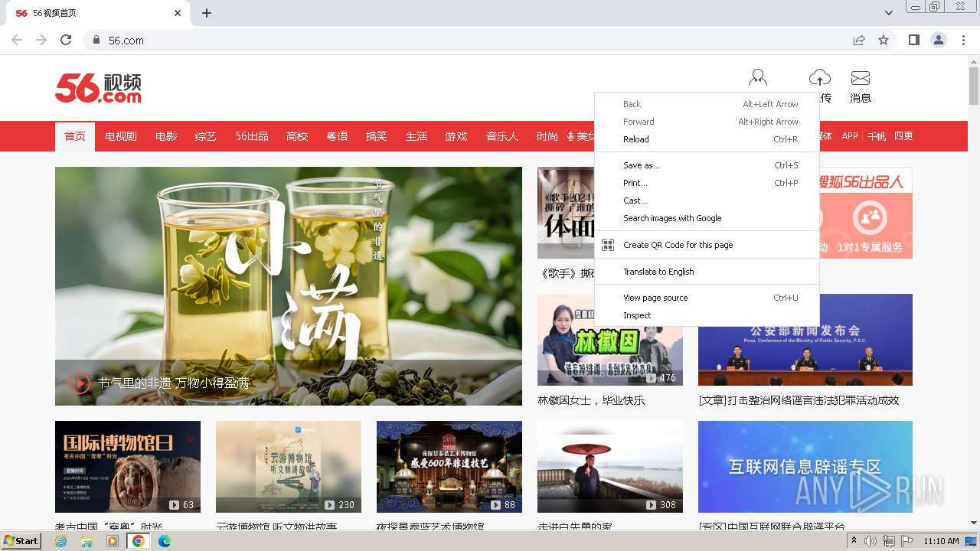Click the 千帆 link in nav bar

(877, 136)
